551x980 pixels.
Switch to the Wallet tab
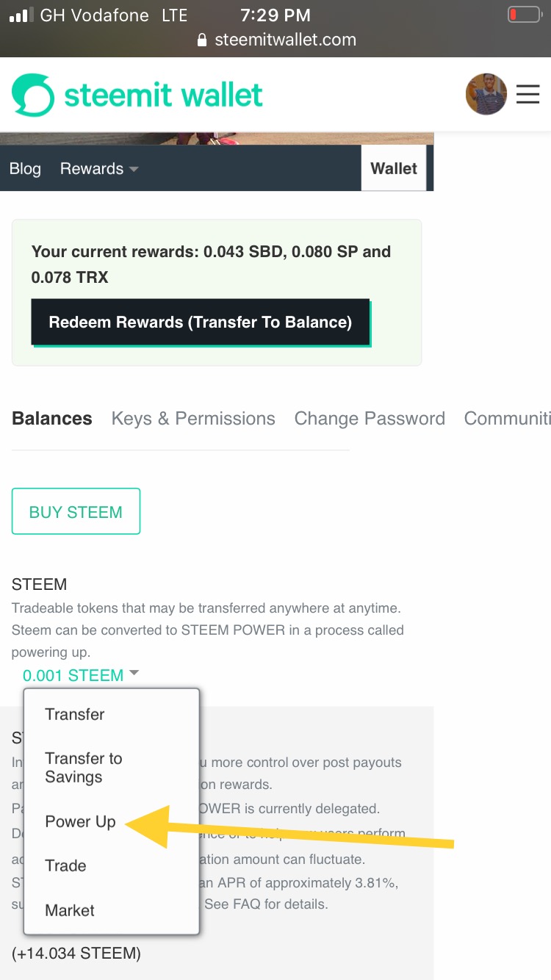click(x=394, y=168)
